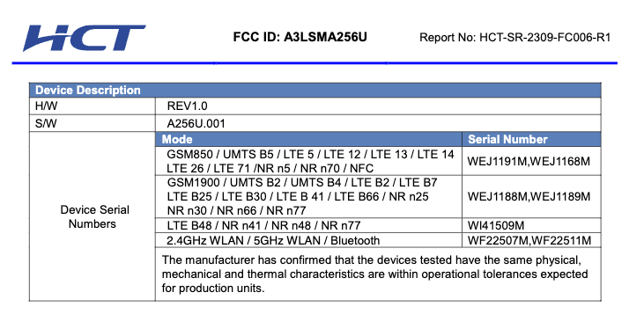Select serial WF22507M,WF22511M
The height and width of the screenshot is (329, 644).
click(529, 240)
